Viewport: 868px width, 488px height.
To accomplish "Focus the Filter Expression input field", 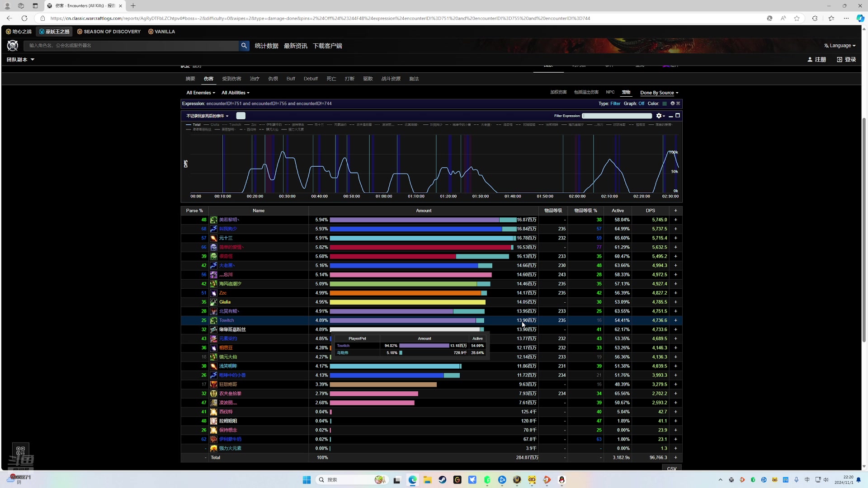I will 617,116.
